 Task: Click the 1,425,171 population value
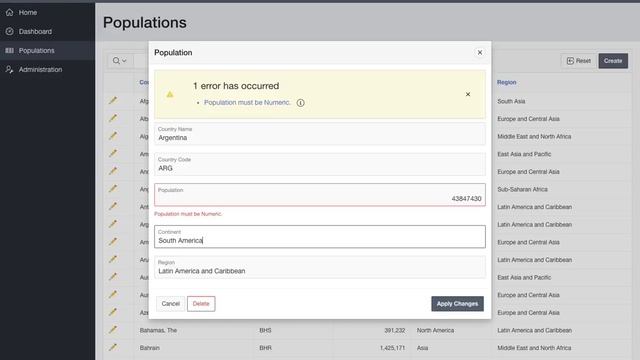[392, 348]
